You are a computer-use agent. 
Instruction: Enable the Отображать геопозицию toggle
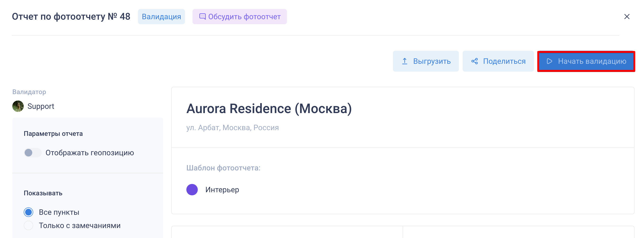(32, 152)
